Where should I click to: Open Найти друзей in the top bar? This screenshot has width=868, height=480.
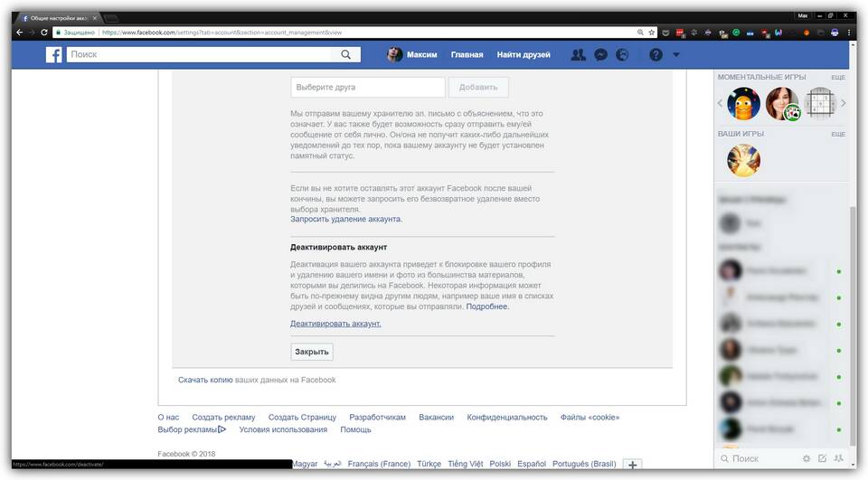[x=524, y=55]
